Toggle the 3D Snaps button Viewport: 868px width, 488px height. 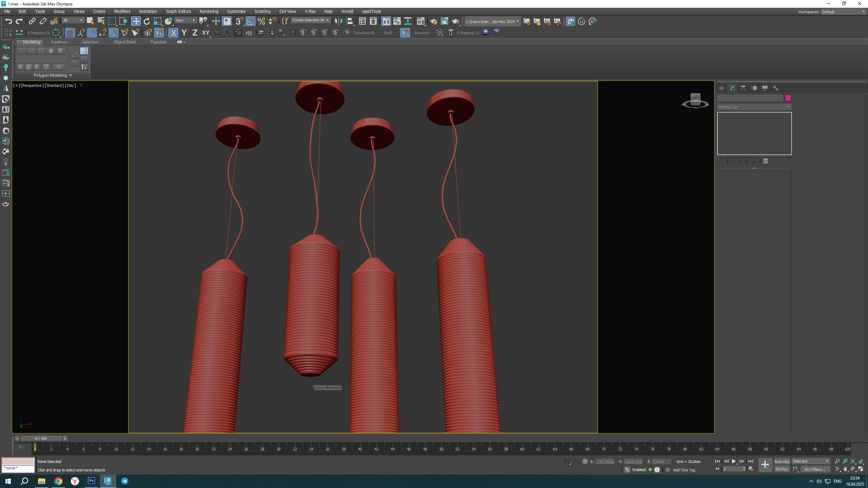point(239,21)
